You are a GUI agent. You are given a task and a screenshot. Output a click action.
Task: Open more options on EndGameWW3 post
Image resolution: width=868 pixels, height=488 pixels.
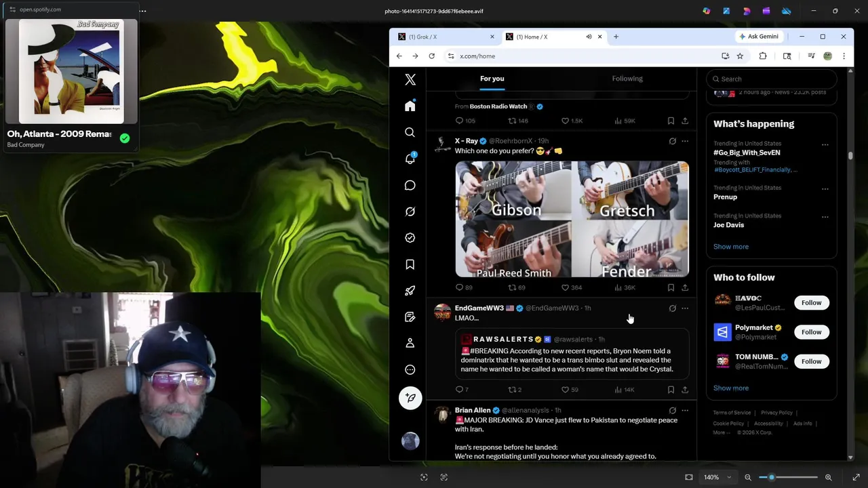pos(685,308)
